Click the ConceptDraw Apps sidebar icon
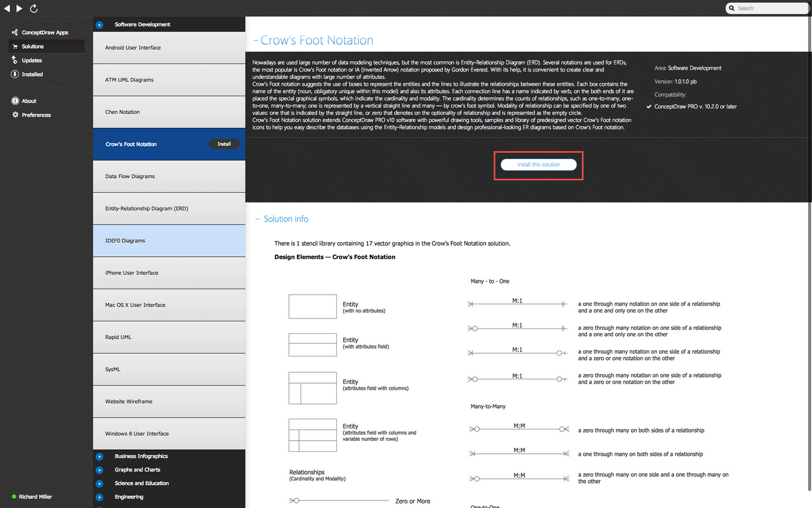The height and width of the screenshot is (508, 812). click(15, 32)
